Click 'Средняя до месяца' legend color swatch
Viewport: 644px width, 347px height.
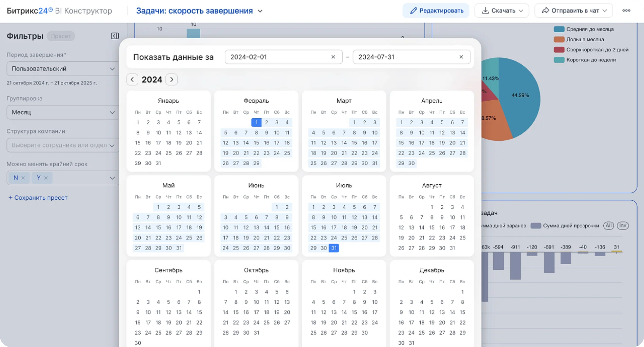[x=559, y=29]
